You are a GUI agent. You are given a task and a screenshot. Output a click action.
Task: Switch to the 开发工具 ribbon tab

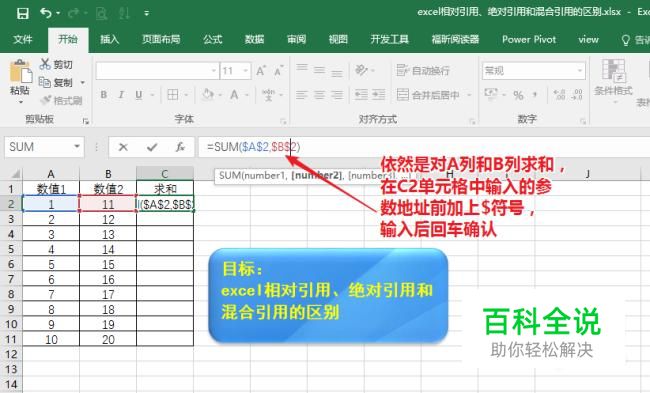(x=389, y=39)
